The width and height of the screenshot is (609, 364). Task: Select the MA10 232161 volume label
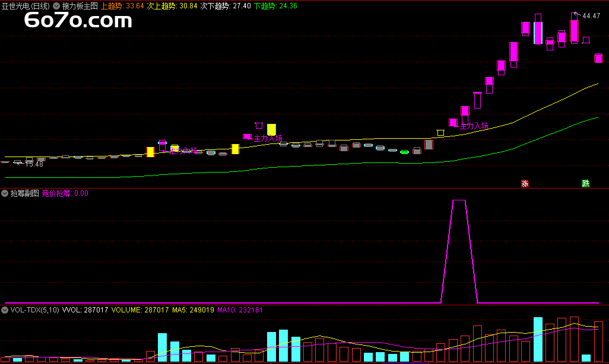240,310
